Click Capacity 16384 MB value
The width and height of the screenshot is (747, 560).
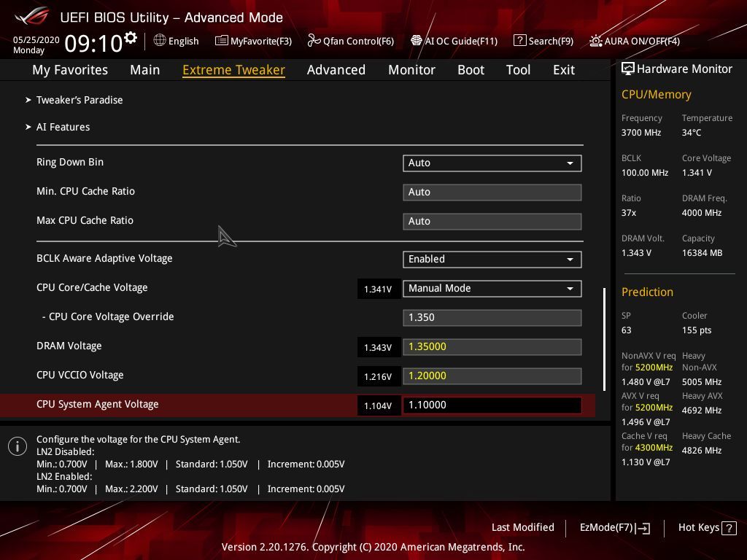(x=703, y=253)
